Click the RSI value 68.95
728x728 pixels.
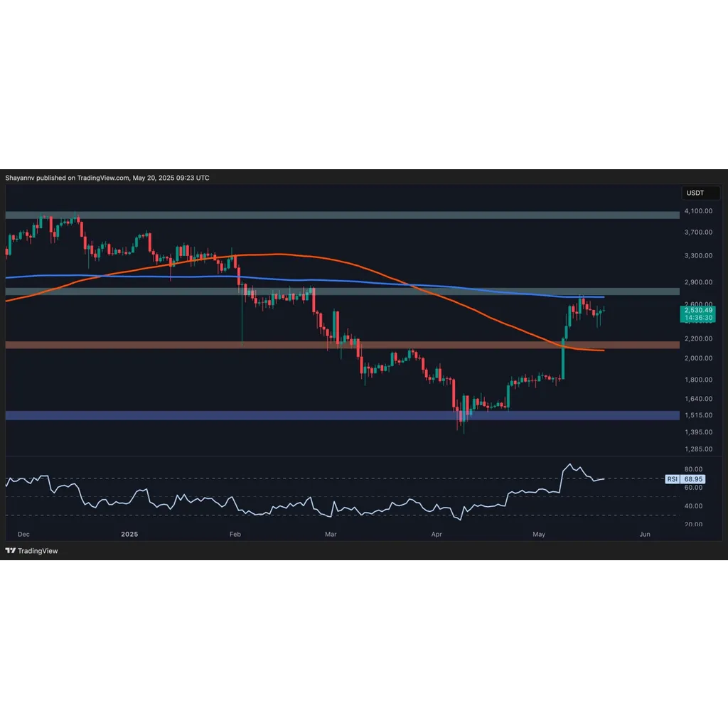pos(693,478)
